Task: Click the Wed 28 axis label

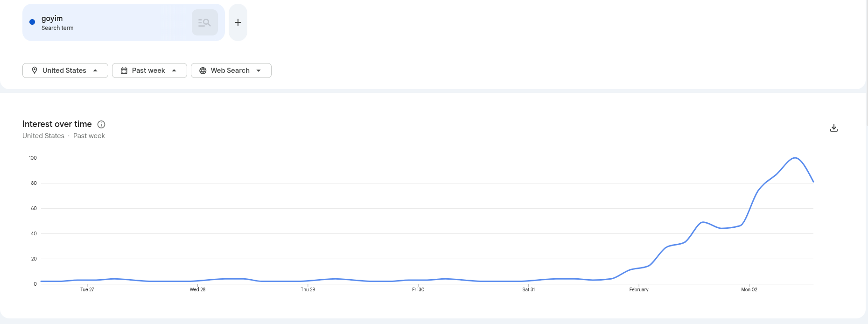Action: [197, 289]
